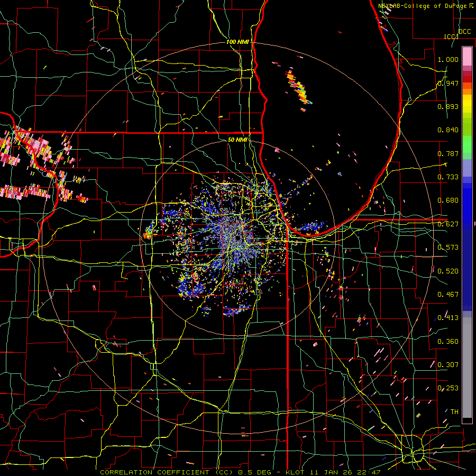The image size is (476, 476).
Task: Select the 0.893 scale value
Action: (448, 106)
